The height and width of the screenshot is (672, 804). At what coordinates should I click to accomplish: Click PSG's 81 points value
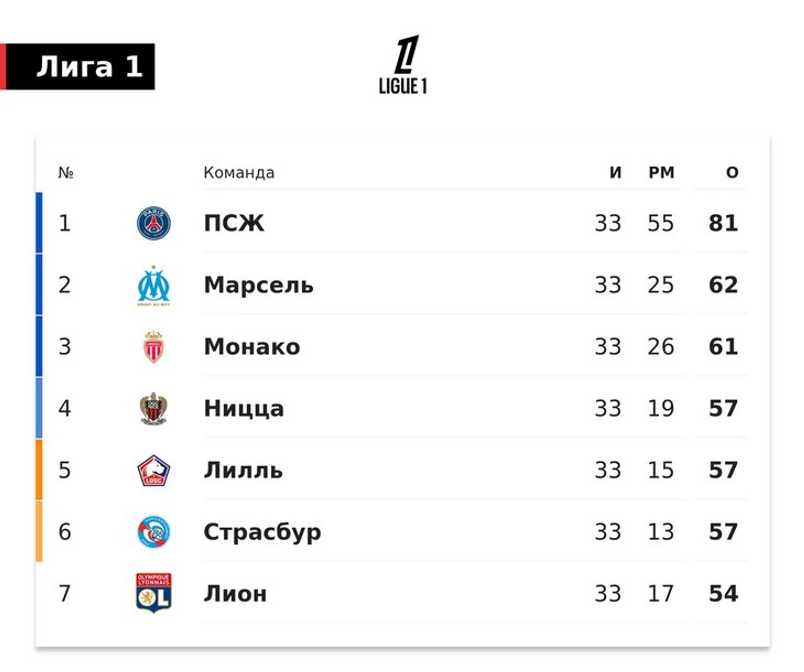tap(723, 223)
